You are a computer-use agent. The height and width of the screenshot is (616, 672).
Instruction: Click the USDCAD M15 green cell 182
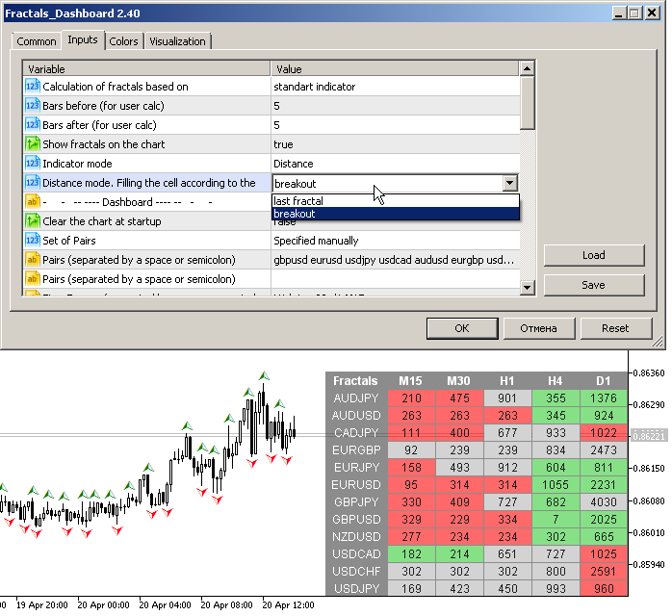coord(411,553)
